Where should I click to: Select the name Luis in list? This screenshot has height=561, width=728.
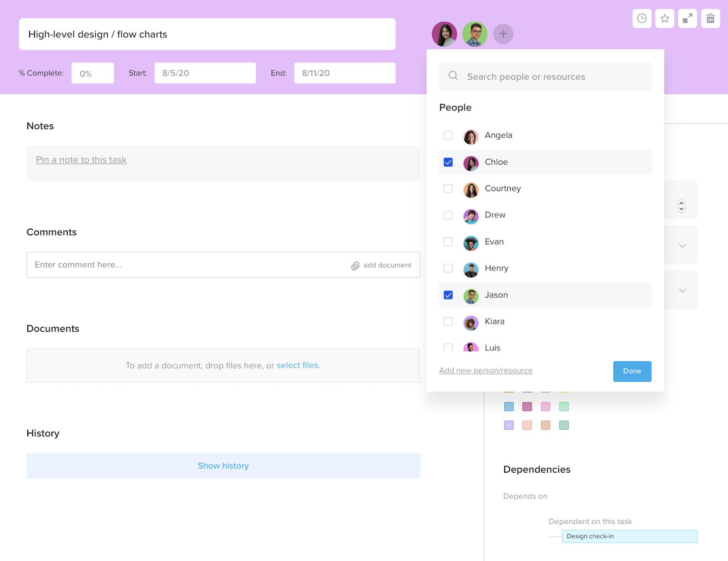[492, 348]
